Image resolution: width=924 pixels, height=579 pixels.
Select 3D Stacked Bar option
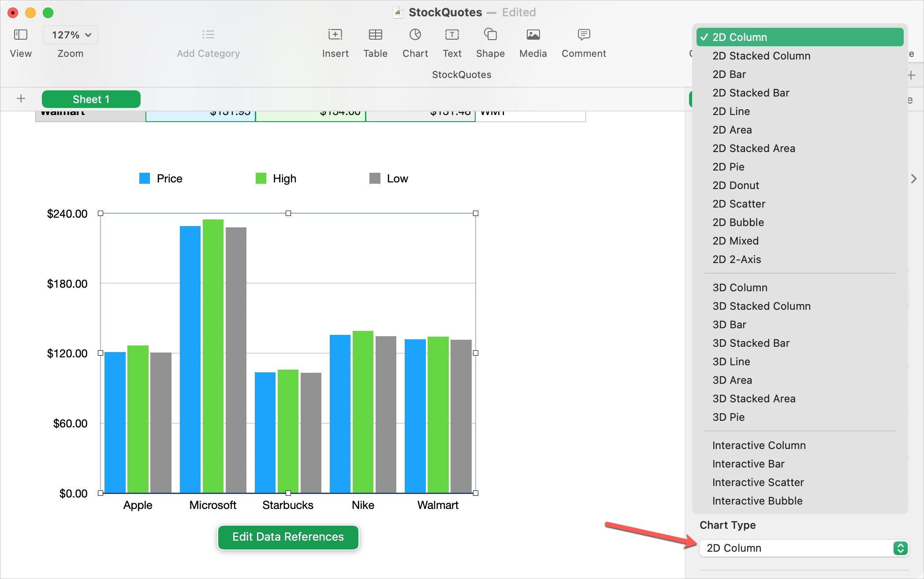tap(800, 343)
